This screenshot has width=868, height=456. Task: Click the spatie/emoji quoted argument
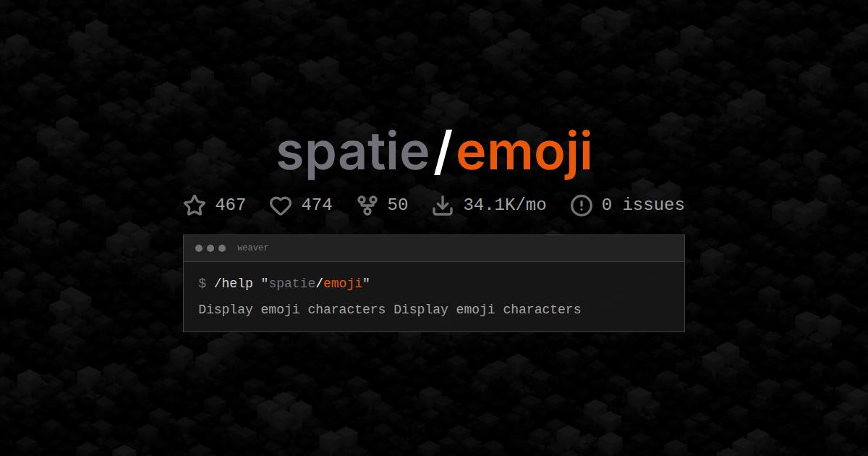[x=315, y=283]
